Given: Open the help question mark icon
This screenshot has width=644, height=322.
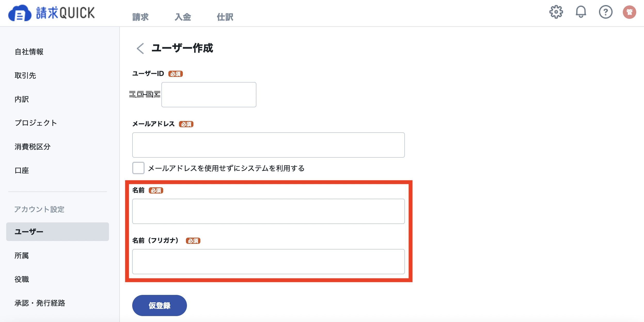Looking at the screenshot, I should (606, 12).
